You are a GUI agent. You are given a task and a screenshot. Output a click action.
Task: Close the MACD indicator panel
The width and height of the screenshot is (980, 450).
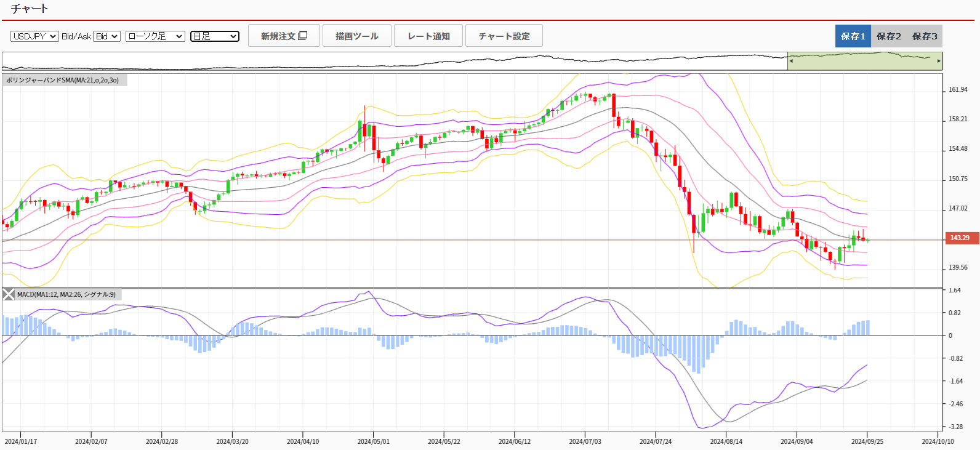[9, 294]
